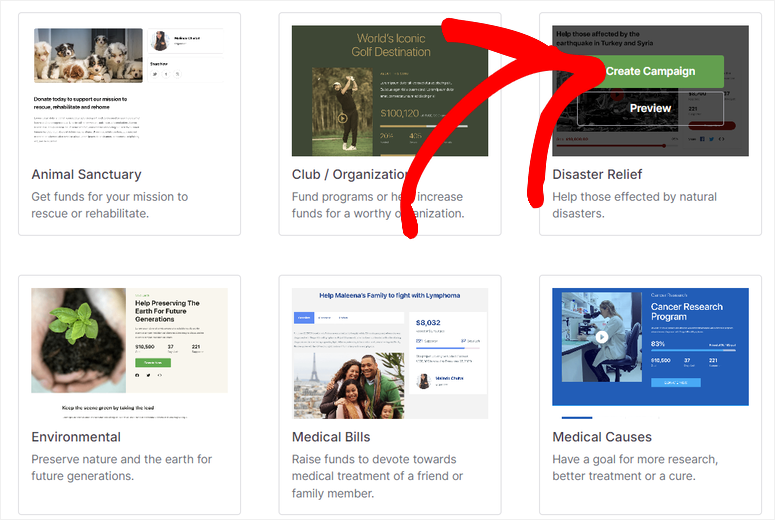775x520 pixels.
Task: Choose the Environmental template thumbnail
Action: (129, 353)
